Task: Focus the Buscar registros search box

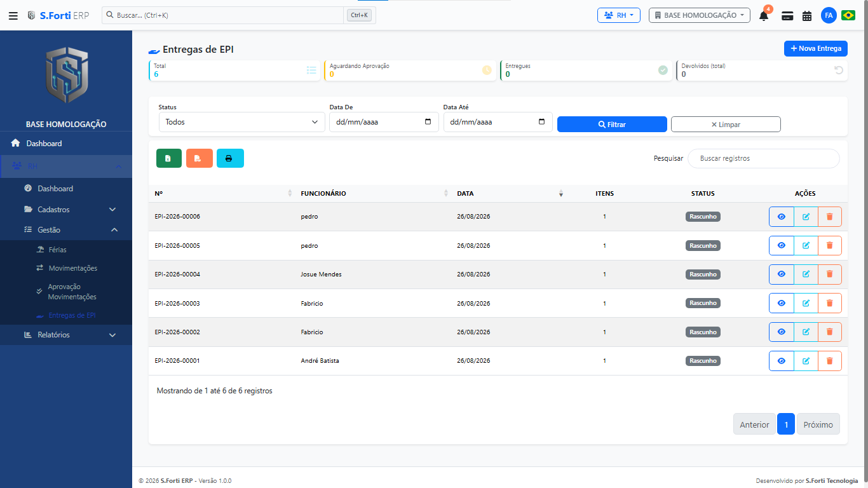Action: click(763, 158)
